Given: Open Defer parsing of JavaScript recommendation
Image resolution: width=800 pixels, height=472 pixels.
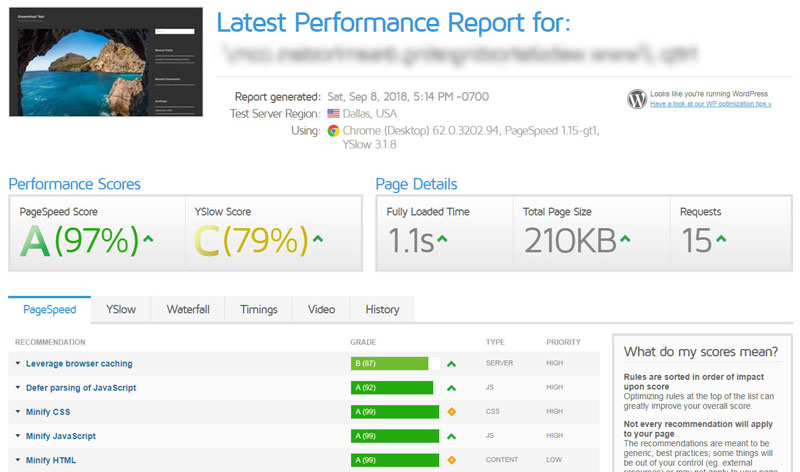Looking at the screenshot, I should click(81, 388).
